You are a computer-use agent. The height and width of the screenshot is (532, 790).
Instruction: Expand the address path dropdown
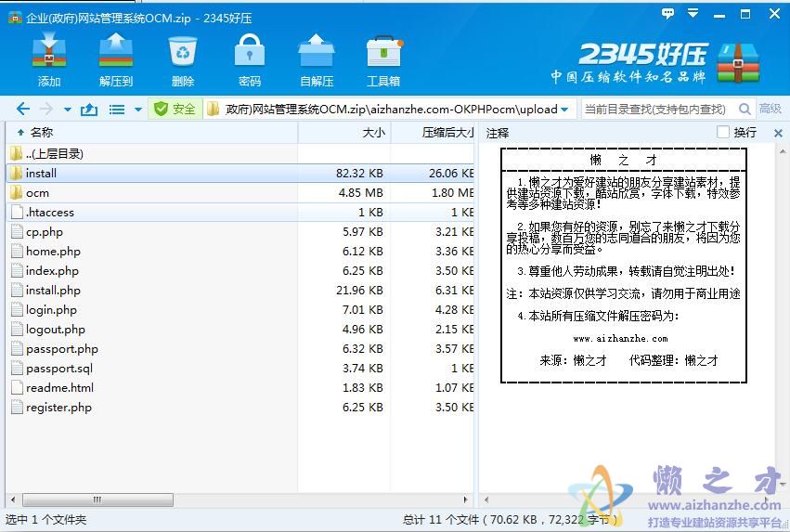[564, 110]
